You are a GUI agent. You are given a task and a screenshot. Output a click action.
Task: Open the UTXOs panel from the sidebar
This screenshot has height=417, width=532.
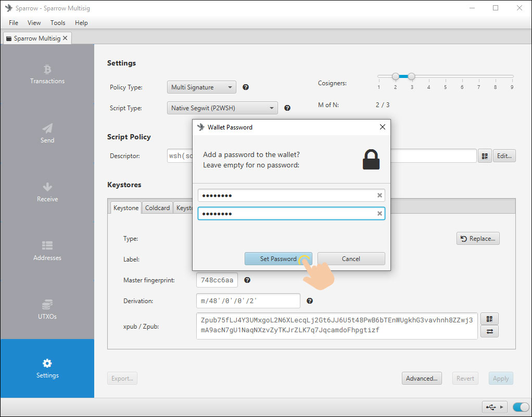click(47, 310)
